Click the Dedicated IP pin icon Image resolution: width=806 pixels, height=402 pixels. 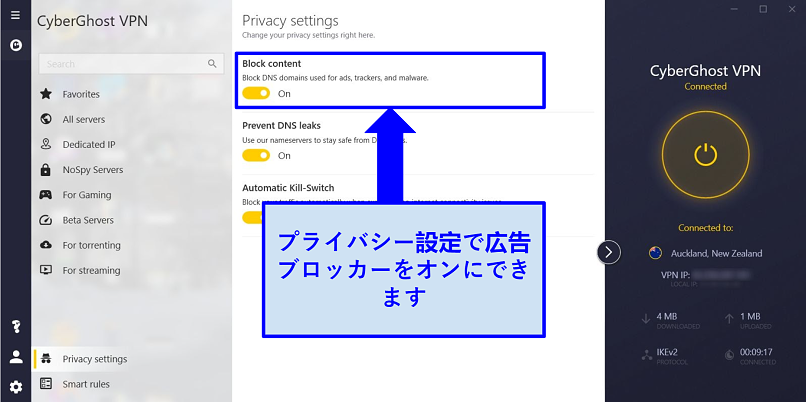point(46,144)
